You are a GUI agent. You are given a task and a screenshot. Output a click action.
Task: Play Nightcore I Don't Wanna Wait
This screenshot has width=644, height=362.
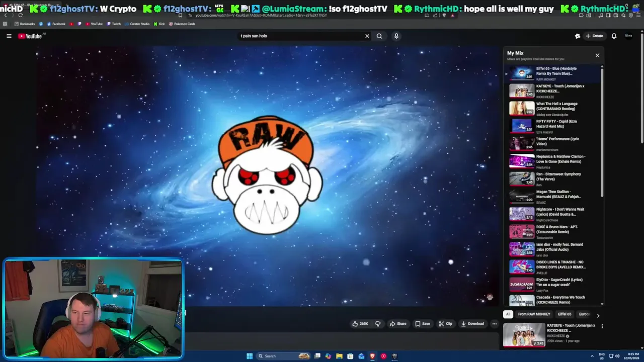click(552, 214)
